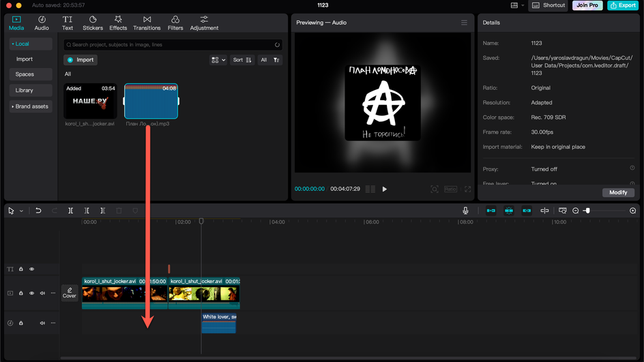Click the Cover button

[x=70, y=293]
